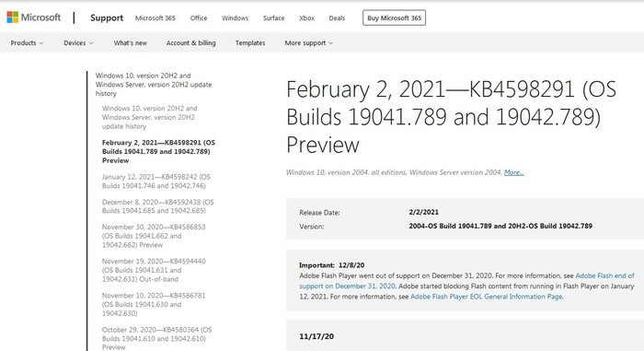Select February 2, 2021 KB4598291 sidebar entry
The height and width of the screenshot is (351, 644).
coord(158,151)
